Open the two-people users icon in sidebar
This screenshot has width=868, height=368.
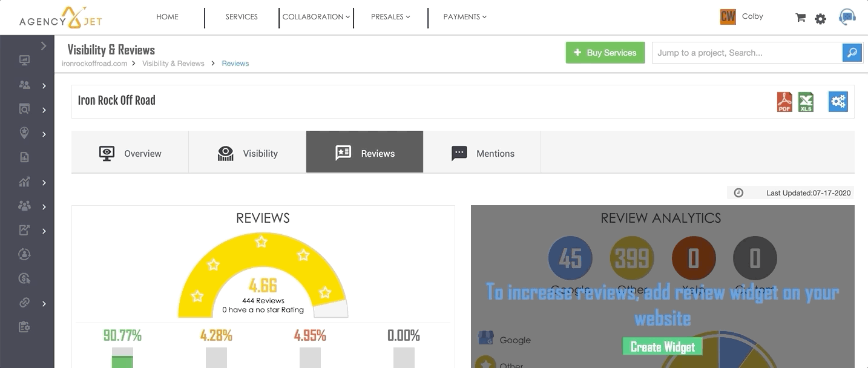click(24, 85)
